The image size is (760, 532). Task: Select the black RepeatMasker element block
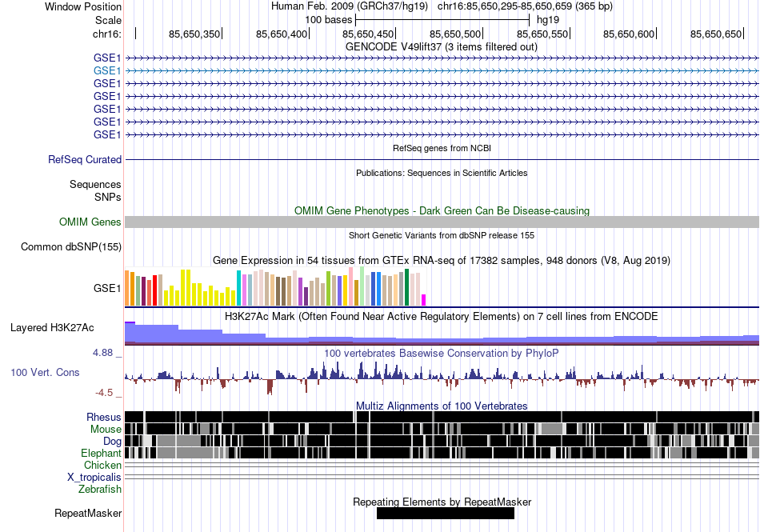(x=446, y=513)
